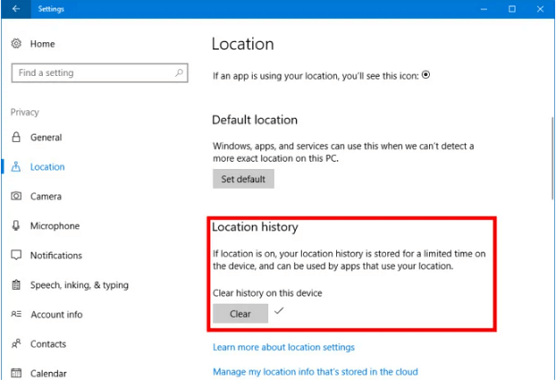Click the Contacts people icon
556x380 pixels.
point(16,343)
